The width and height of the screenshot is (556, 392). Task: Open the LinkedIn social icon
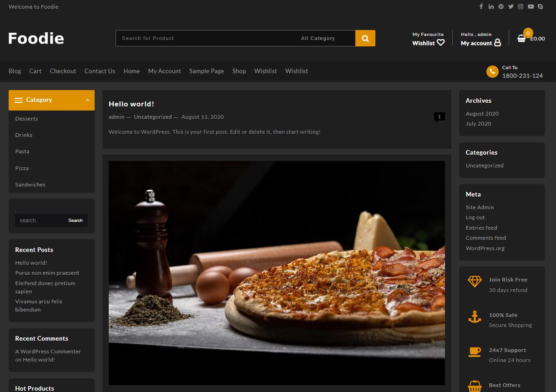tap(491, 6)
